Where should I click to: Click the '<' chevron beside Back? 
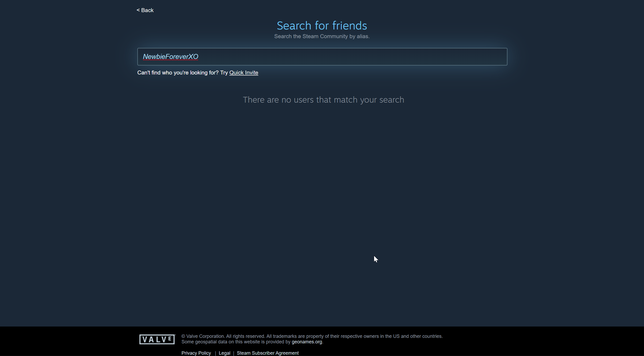coord(138,10)
